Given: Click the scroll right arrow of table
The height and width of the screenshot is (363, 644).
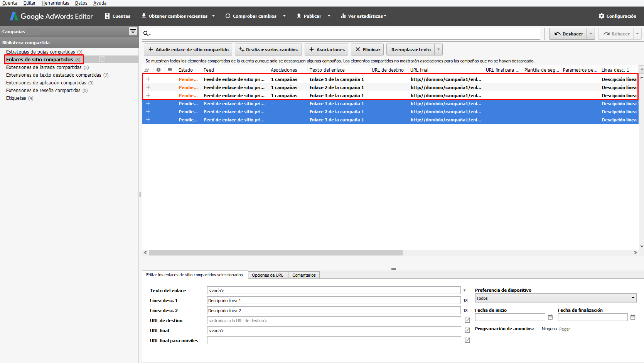Looking at the screenshot, I should click(x=635, y=253).
